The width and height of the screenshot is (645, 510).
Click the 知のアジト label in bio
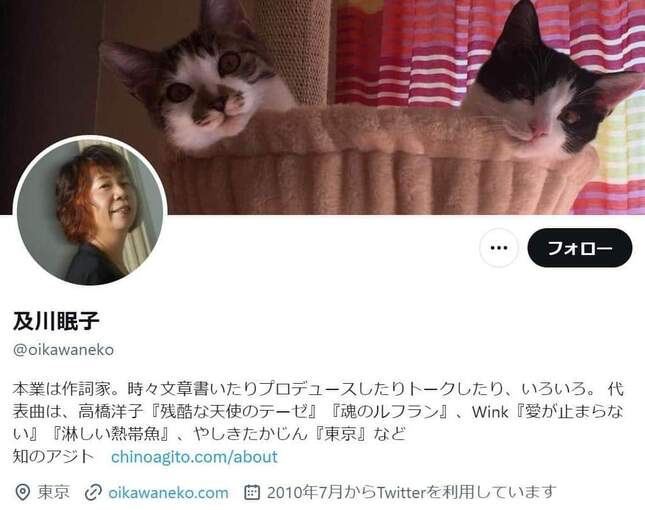(x=53, y=457)
